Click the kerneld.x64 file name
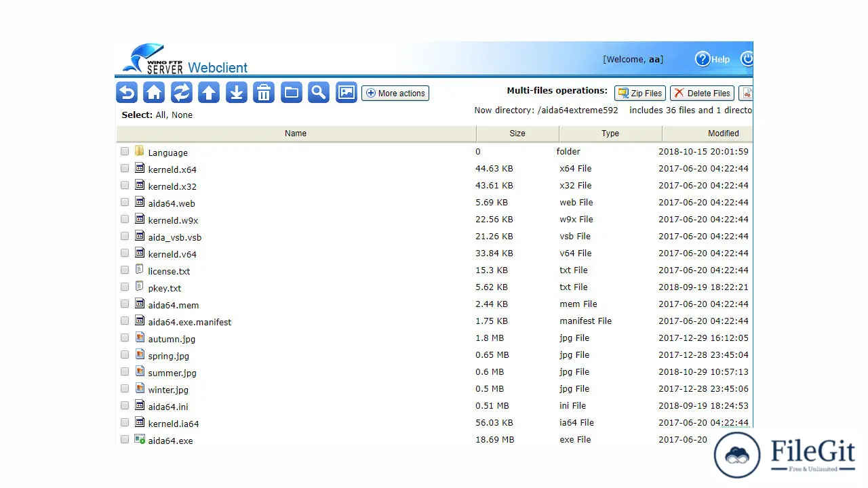This screenshot has height=488, width=868. point(172,169)
